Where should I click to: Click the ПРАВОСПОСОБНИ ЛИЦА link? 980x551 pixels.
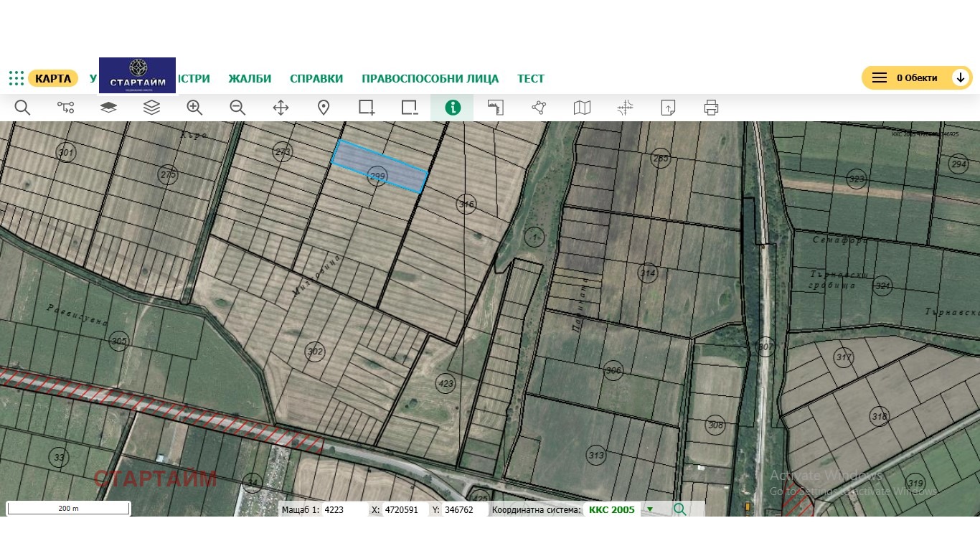(x=430, y=78)
